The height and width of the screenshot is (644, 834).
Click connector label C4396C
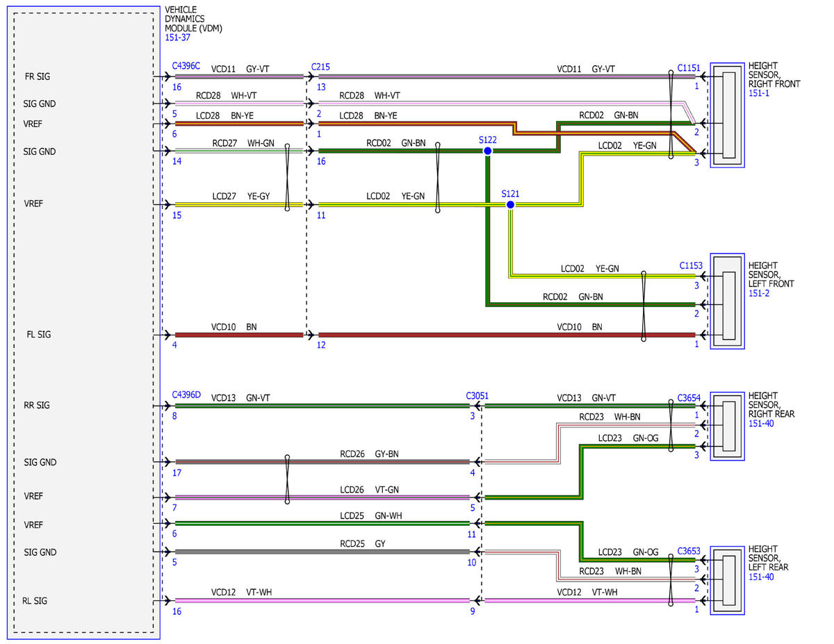click(186, 66)
